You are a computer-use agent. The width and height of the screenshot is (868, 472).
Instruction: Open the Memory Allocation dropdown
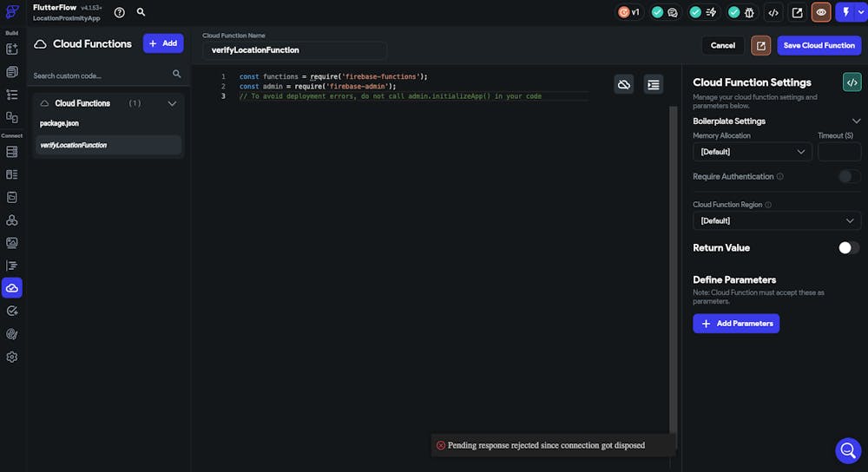click(753, 152)
